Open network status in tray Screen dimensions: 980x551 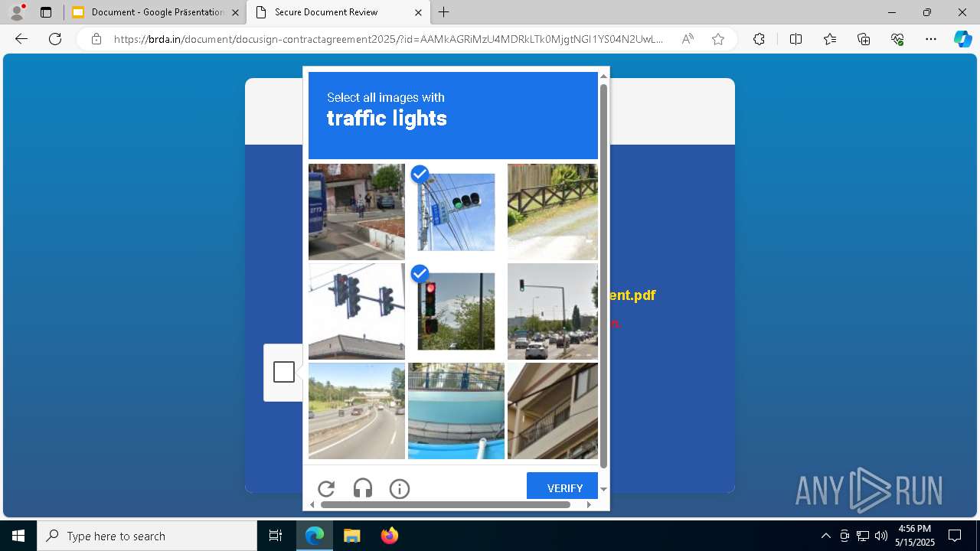pyautogui.click(x=863, y=536)
